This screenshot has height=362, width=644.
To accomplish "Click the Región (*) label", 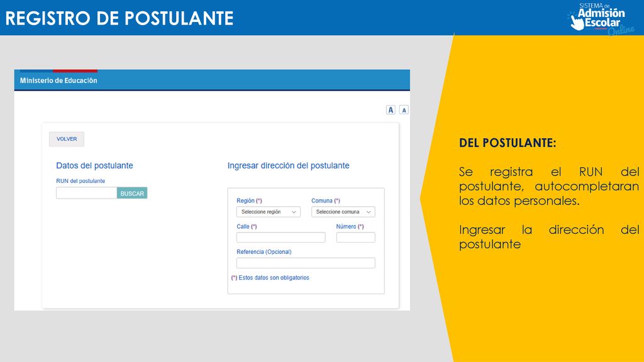I will (249, 200).
